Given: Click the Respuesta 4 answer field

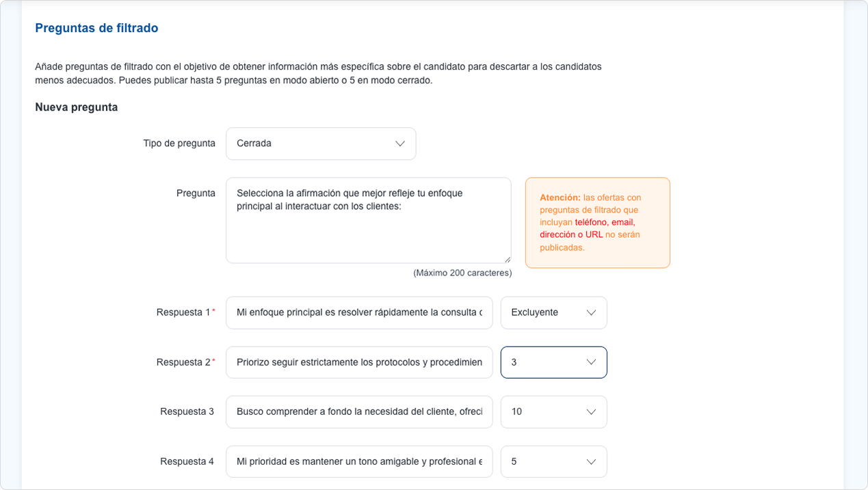Looking at the screenshot, I should (x=359, y=461).
